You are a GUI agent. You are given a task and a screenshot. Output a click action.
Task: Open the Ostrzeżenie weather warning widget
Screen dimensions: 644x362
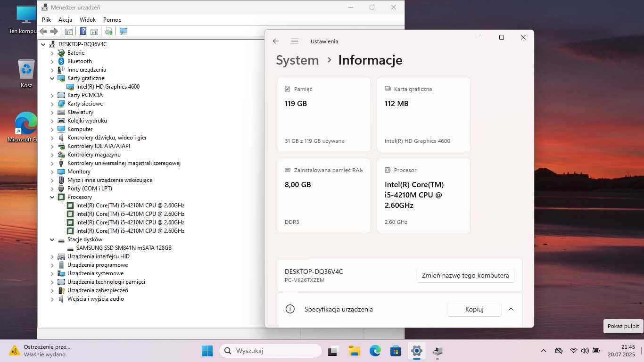pos(40,351)
